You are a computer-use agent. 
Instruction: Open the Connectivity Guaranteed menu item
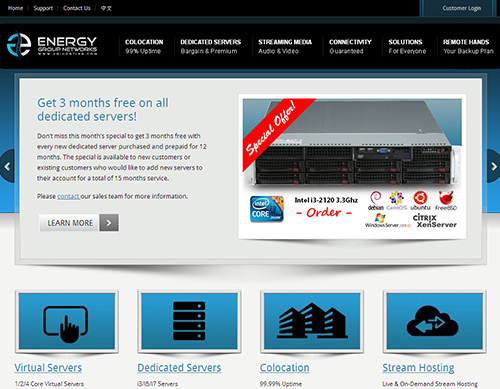pos(350,46)
